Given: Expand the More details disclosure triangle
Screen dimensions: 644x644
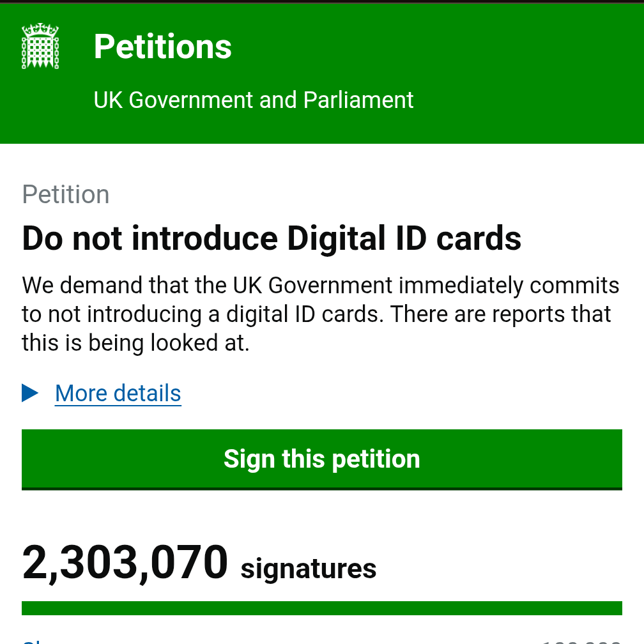Looking at the screenshot, I should (x=30, y=393).
